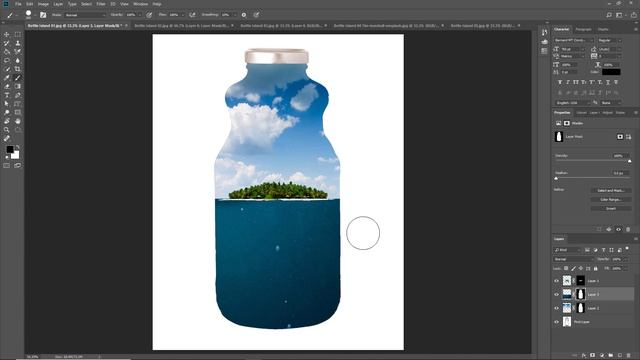Open the foreground color swatch in the toolbar
Viewport: 640px width, 360px height.
pos(9,149)
